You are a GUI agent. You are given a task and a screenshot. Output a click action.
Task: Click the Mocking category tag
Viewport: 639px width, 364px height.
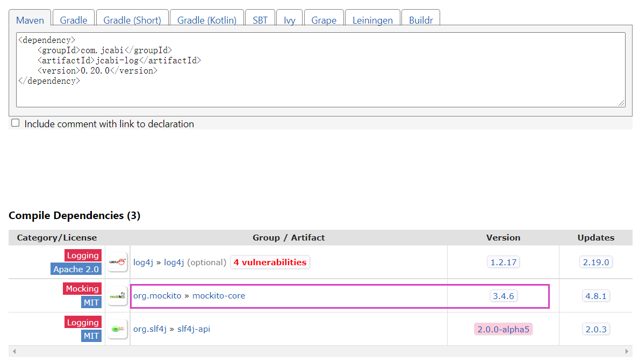click(x=82, y=289)
